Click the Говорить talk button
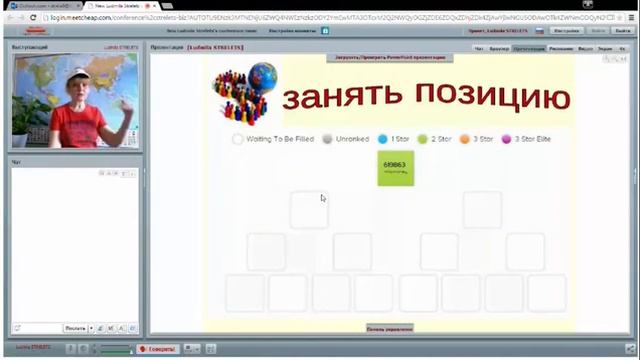The height and width of the screenshot is (360, 640). pos(158,349)
